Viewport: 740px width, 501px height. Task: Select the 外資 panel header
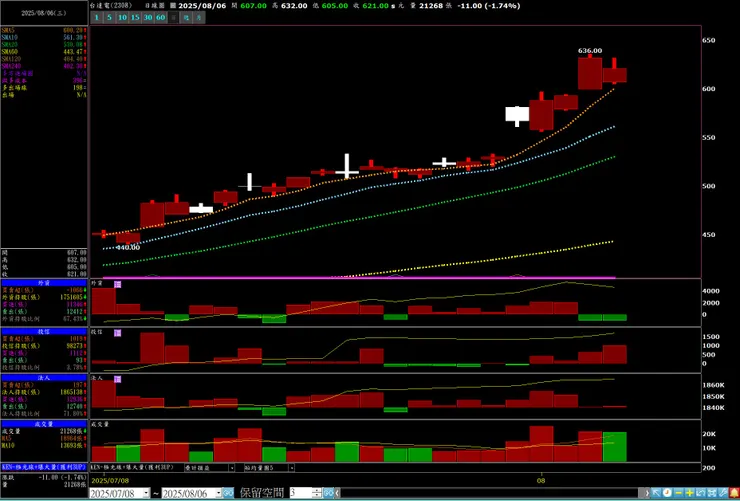[44, 283]
